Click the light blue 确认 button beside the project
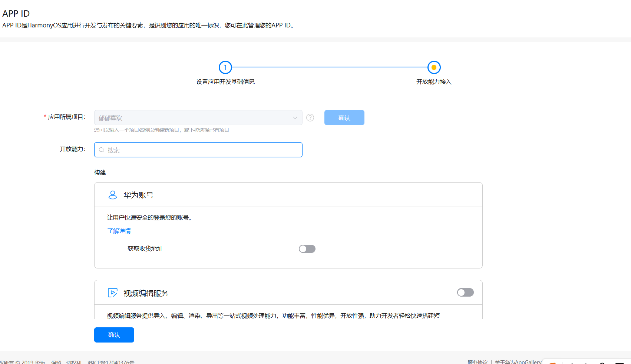The image size is (631, 364). tap(344, 118)
